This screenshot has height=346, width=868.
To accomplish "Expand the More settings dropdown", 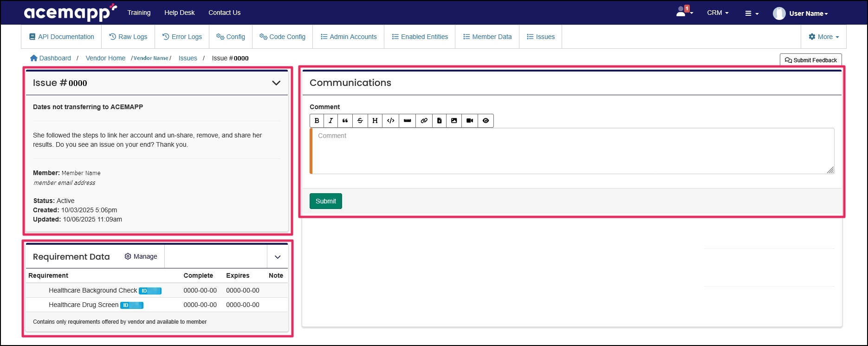I will point(824,37).
